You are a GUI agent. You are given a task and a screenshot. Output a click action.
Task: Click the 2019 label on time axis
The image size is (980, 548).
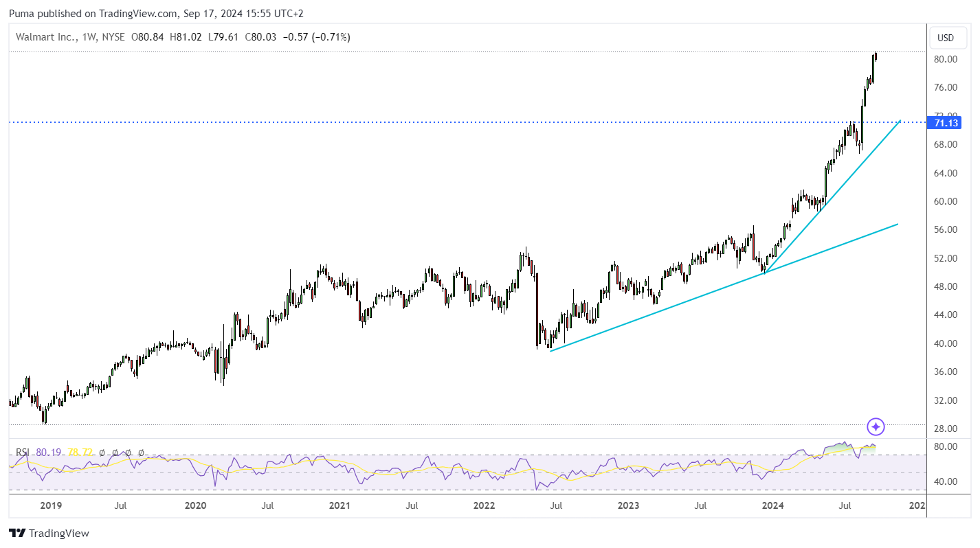51,506
